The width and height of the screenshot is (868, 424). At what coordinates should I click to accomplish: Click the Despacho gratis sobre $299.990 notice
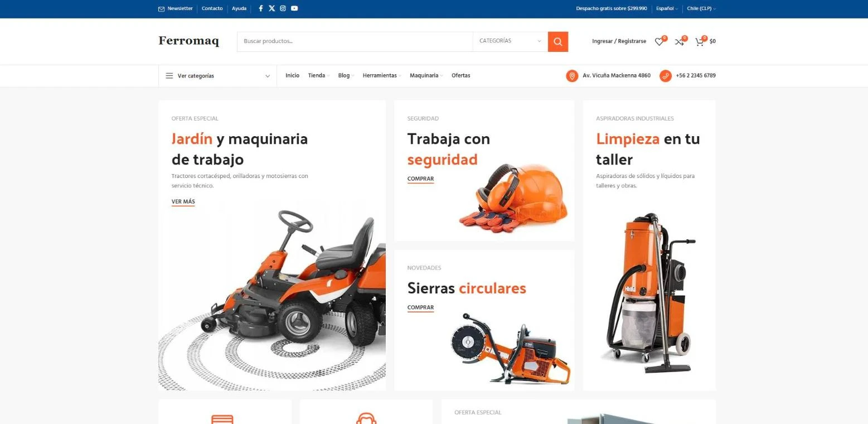(x=612, y=9)
